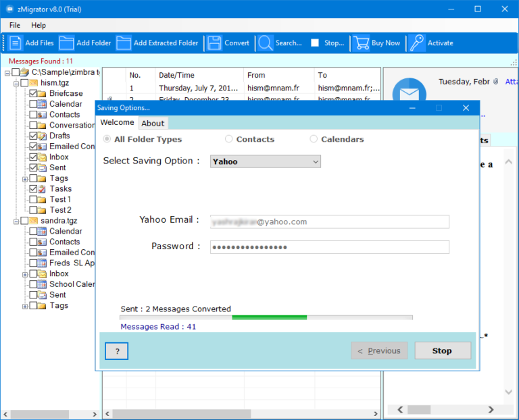Click the Buy Now label in toolbar

click(386, 43)
